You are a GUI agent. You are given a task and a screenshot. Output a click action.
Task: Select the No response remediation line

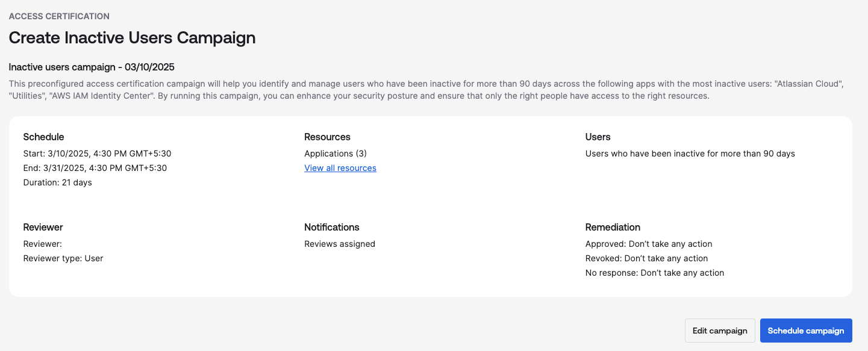[x=655, y=273]
